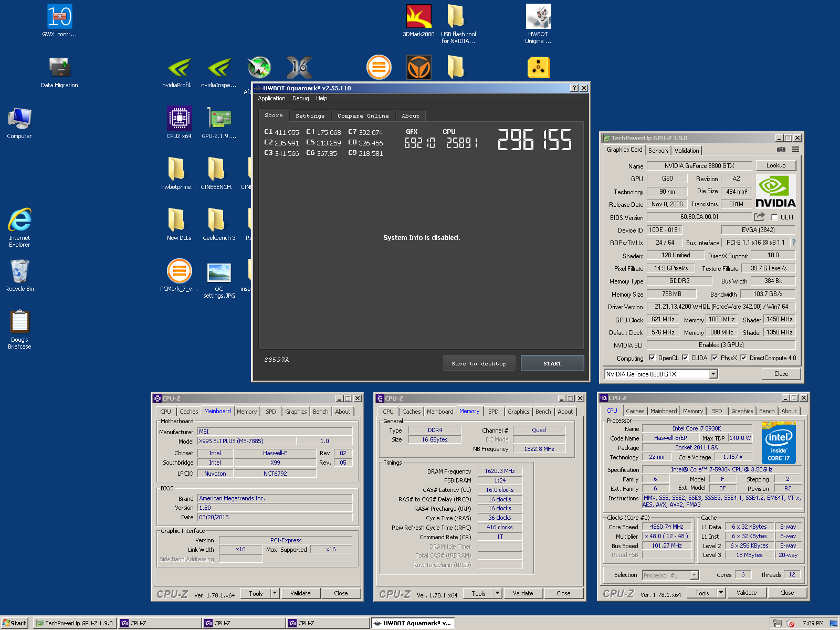Launch nvidiaProfileInspector shortcut
The height and width of the screenshot is (630, 840).
point(179,72)
